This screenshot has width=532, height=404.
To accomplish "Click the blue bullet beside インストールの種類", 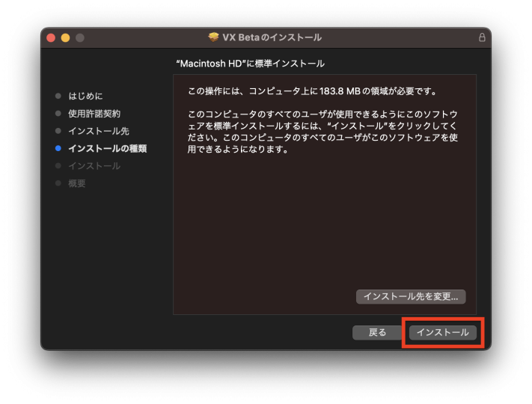I will pos(58,148).
